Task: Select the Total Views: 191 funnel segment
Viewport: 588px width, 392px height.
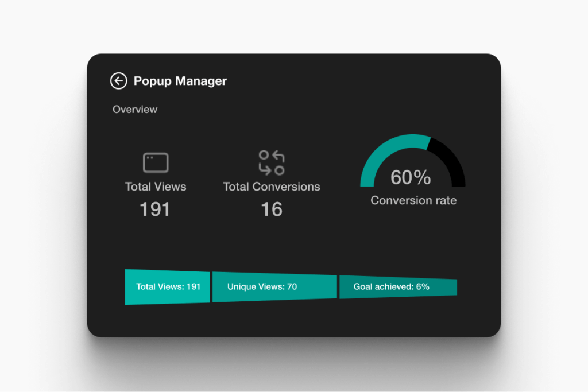Action: [167, 286]
